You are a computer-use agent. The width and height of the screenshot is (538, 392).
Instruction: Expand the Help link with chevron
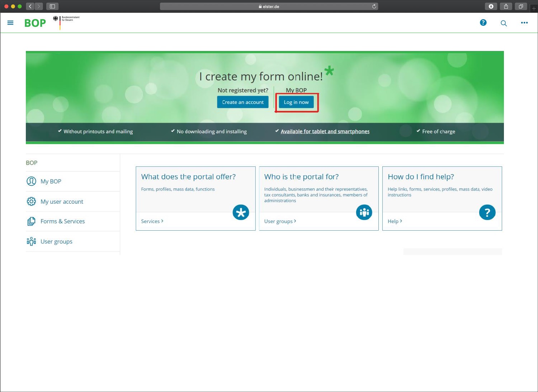(395, 221)
